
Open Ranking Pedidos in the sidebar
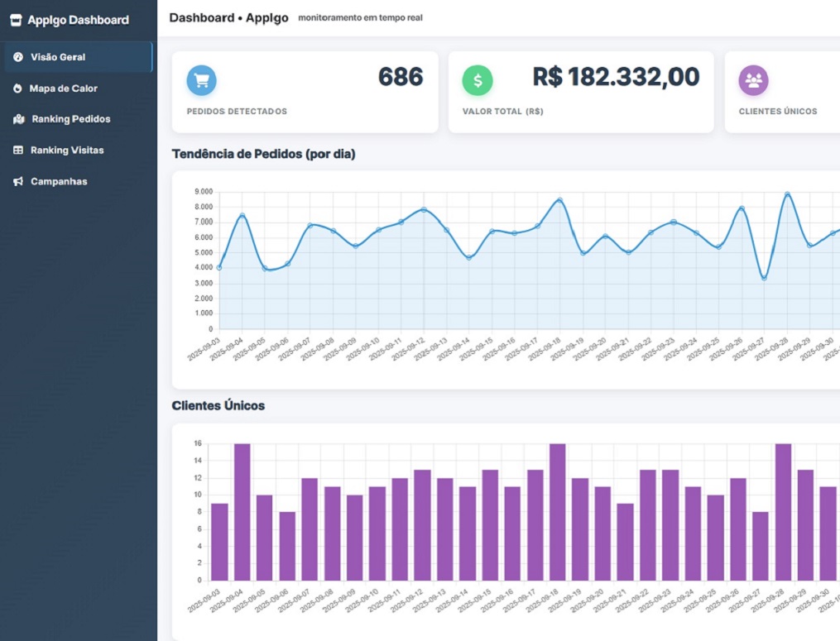[71, 119]
